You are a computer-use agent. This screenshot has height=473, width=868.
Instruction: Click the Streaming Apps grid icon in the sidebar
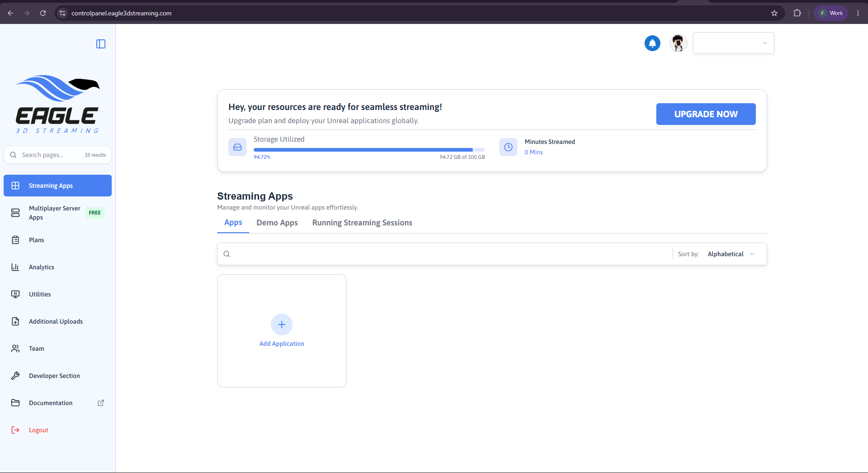pyautogui.click(x=15, y=186)
